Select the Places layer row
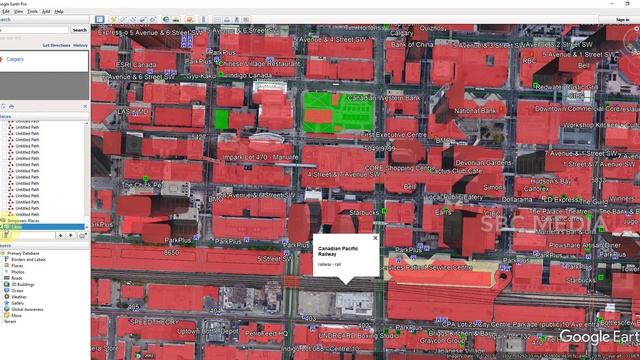Image resolution: width=640 pixels, height=360 pixels. click(17, 266)
